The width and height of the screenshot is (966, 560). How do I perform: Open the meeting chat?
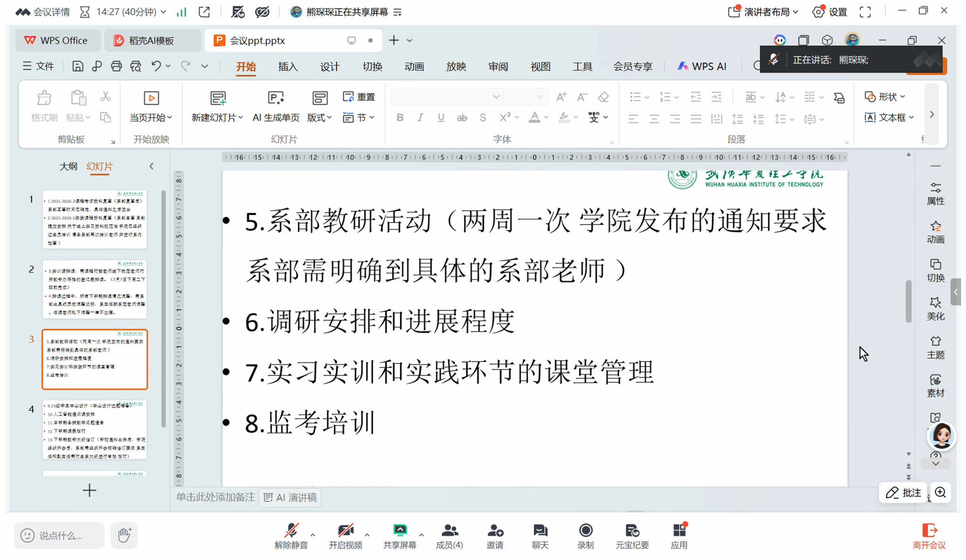(x=540, y=536)
